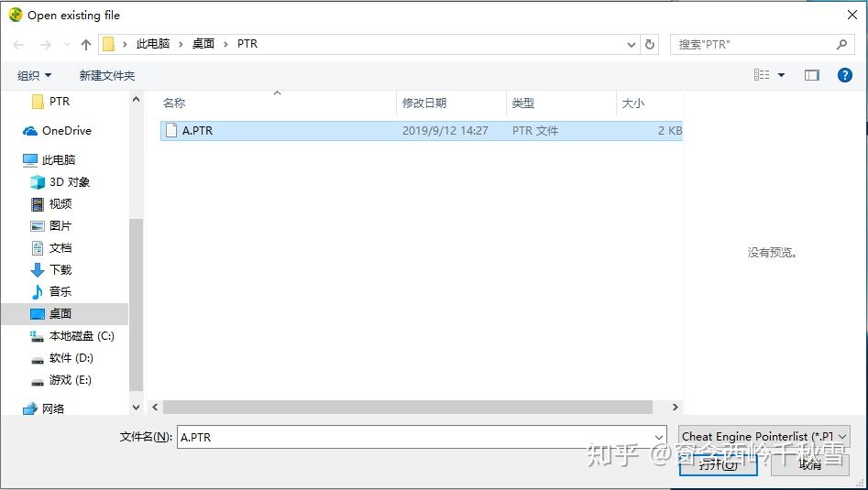Toggle the preview pane icon
Image resolution: width=868 pixels, height=490 pixels.
pos(811,75)
